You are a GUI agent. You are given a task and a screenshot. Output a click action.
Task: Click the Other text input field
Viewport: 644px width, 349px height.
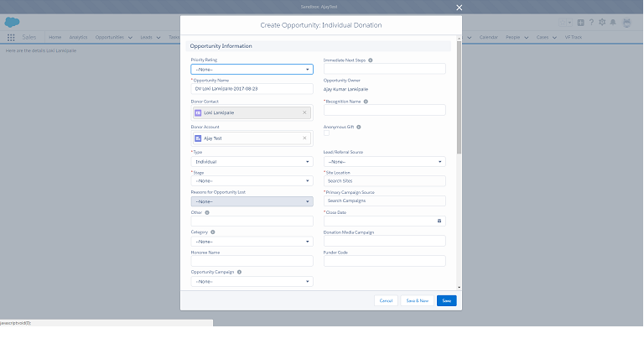coord(252,221)
